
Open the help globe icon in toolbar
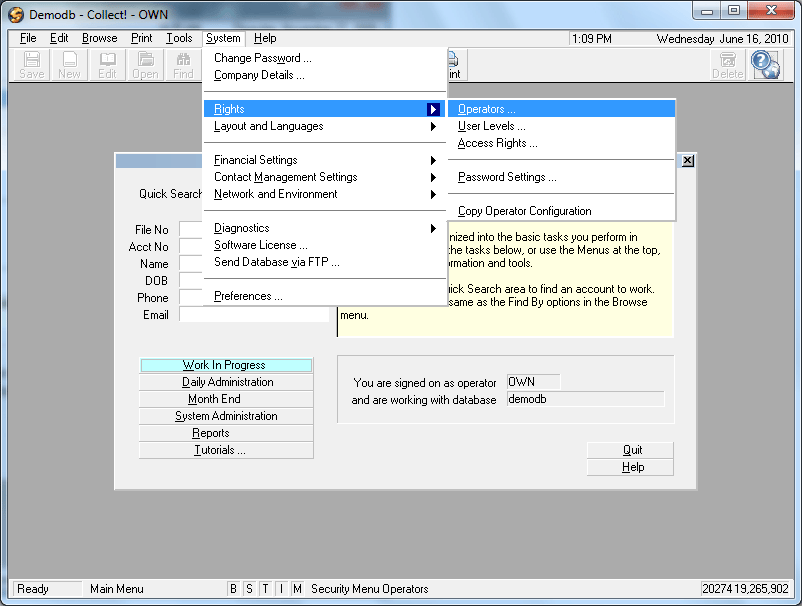(x=766, y=65)
